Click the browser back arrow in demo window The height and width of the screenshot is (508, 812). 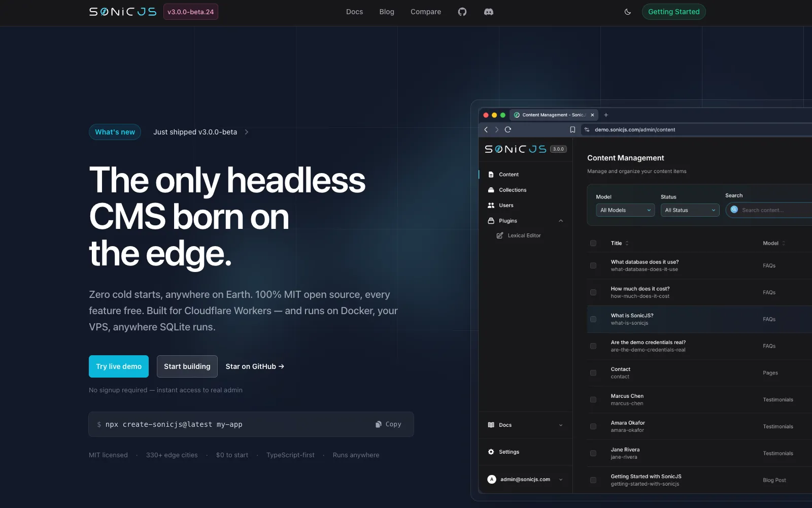coord(486,129)
